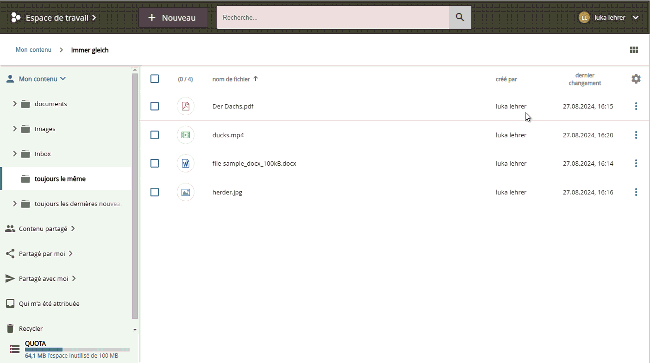Screen dimensions: 650x363
Task: Click the PDF icon of Der Dachs.pdf
Action: coord(185,106)
